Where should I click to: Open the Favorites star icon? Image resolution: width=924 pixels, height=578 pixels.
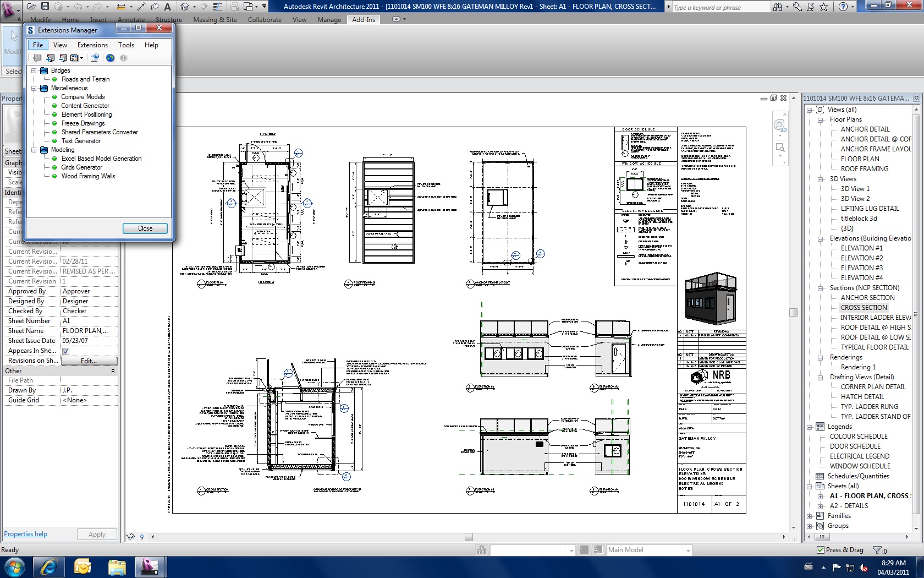pyautogui.click(x=823, y=7)
